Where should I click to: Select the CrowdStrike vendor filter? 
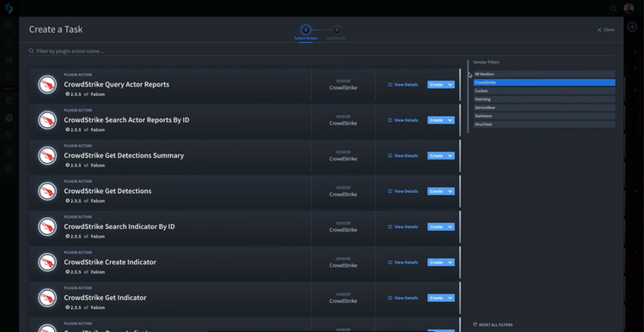(544, 82)
